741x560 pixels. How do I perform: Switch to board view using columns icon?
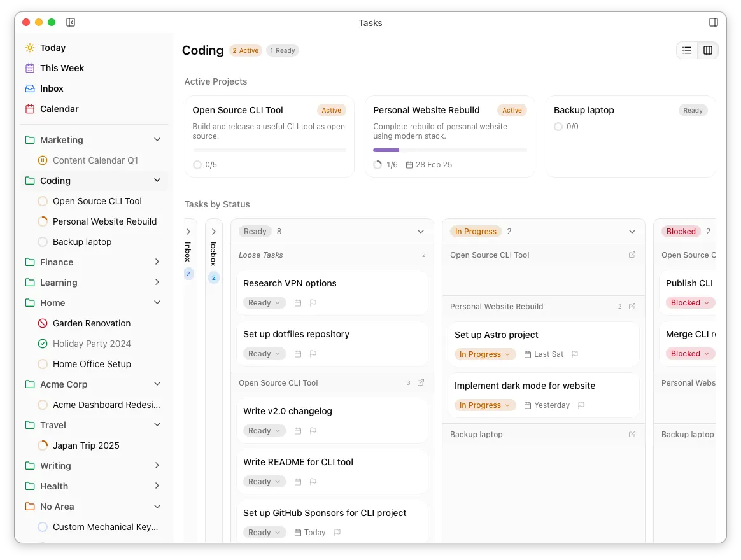click(707, 50)
